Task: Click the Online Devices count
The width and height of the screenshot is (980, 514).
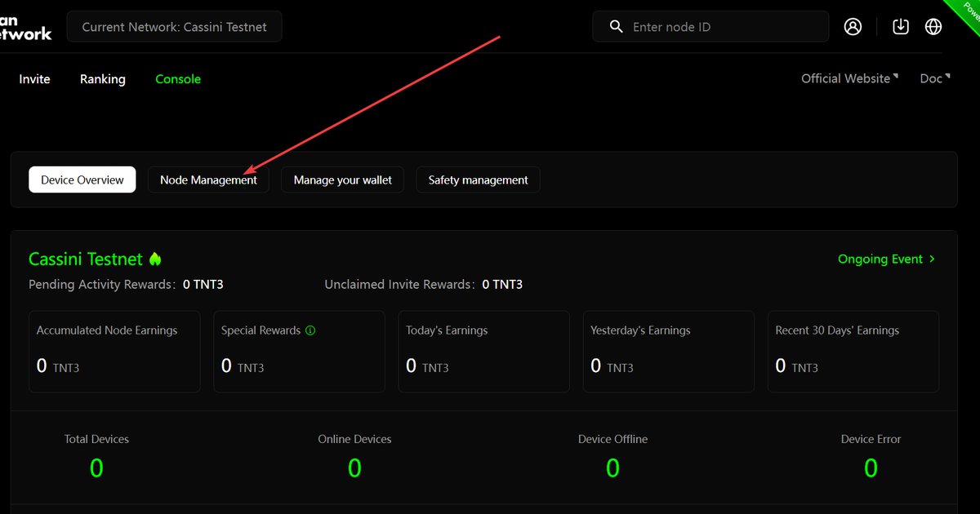Action: 354,467
